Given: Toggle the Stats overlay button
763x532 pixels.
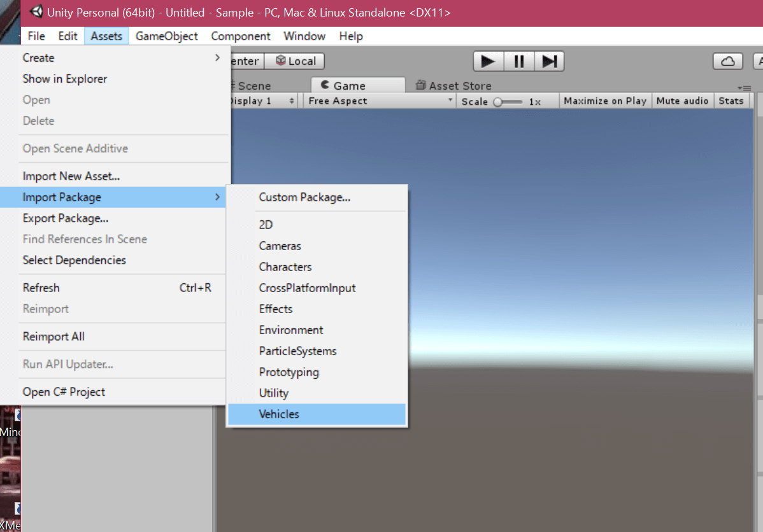Looking at the screenshot, I should click(x=731, y=101).
